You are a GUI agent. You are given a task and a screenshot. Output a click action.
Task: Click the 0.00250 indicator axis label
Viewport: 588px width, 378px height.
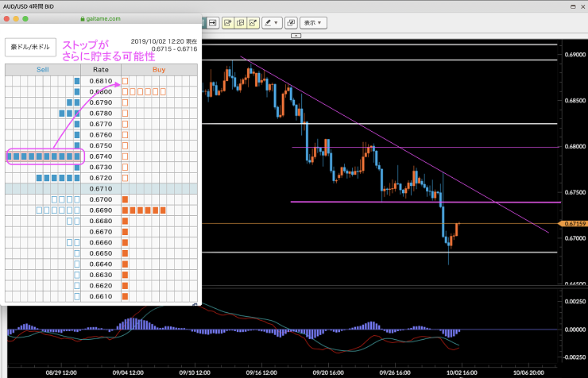pyautogui.click(x=574, y=302)
